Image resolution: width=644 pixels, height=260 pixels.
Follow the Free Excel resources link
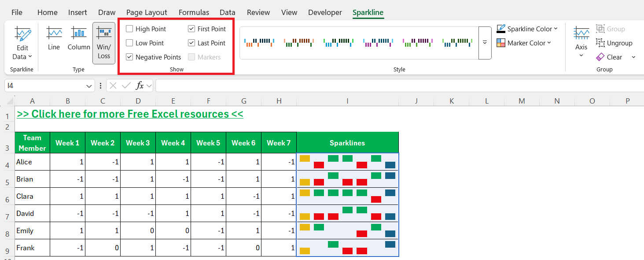(x=130, y=114)
